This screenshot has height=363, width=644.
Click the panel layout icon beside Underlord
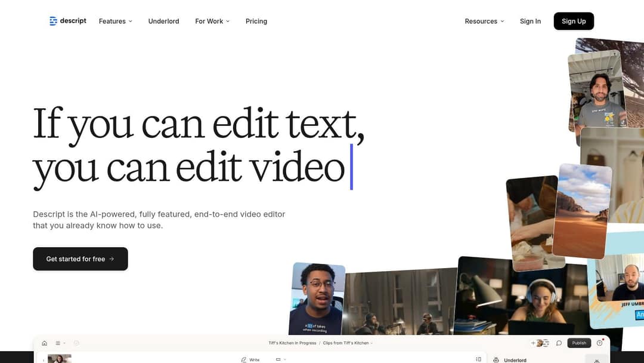click(x=478, y=359)
